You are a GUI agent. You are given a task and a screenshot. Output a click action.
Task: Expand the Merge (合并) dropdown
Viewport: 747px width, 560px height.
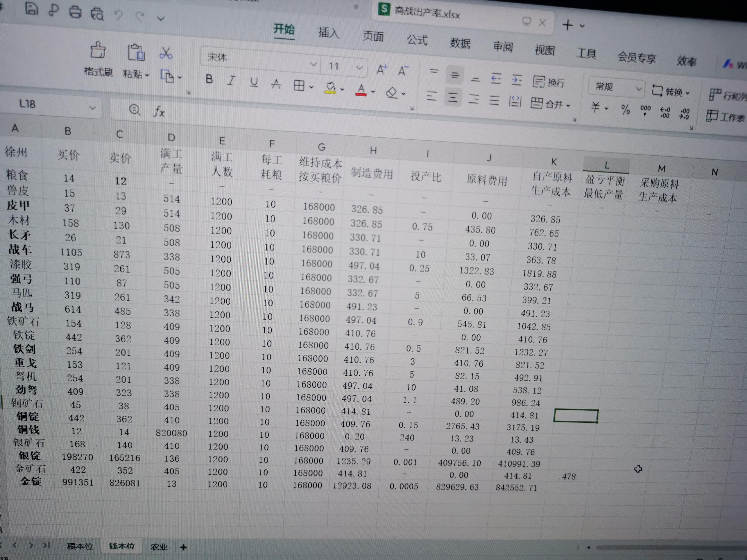568,106
